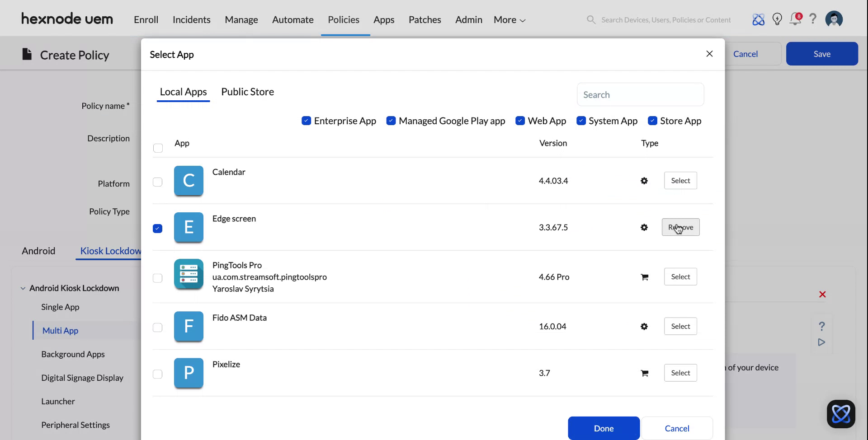Confirm app selection with Done
This screenshot has height=440, width=868.
pos(603,428)
